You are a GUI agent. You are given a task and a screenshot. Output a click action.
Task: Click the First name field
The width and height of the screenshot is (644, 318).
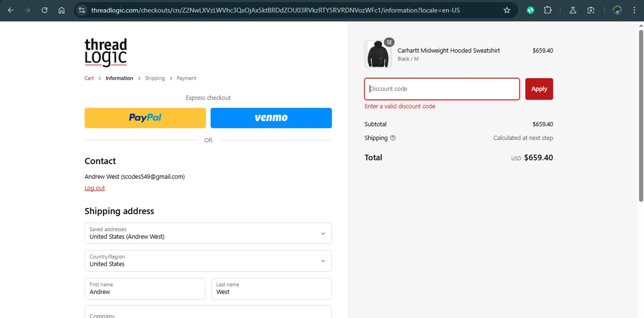tap(145, 289)
